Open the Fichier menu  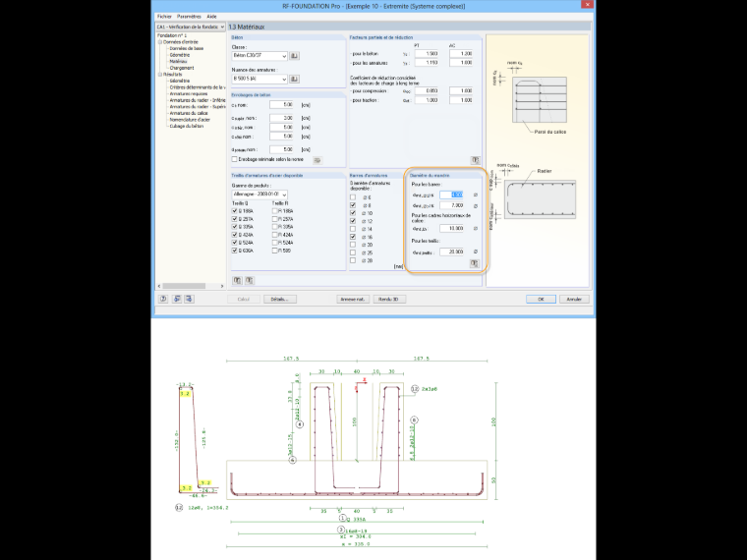click(164, 17)
